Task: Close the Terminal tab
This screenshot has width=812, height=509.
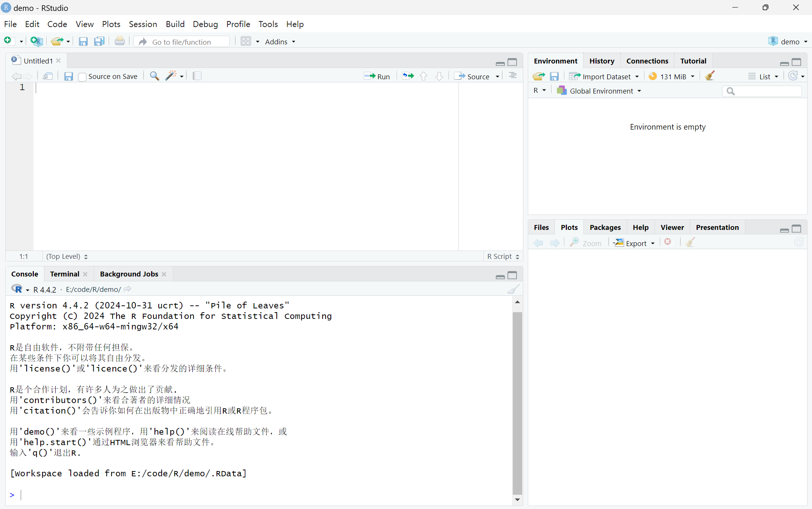Action: (85, 274)
